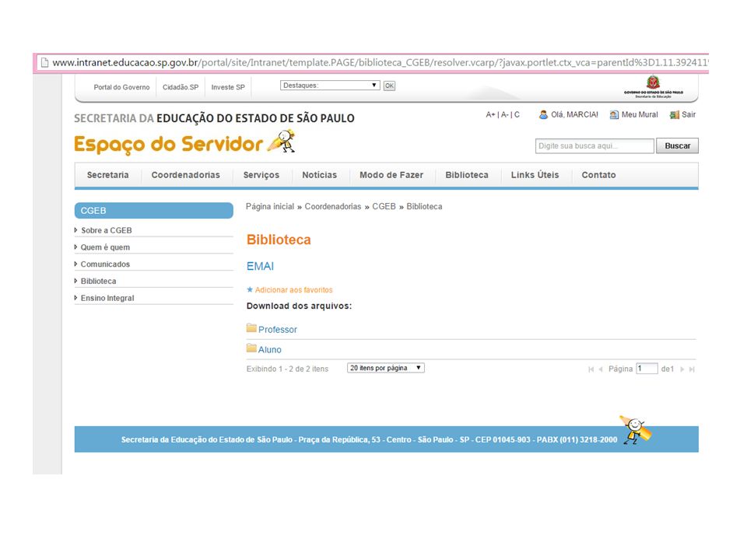This screenshot has width=747, height=560.
Task: Click Biblioteca at the breadcrumb end
Action: pos(424,207)
